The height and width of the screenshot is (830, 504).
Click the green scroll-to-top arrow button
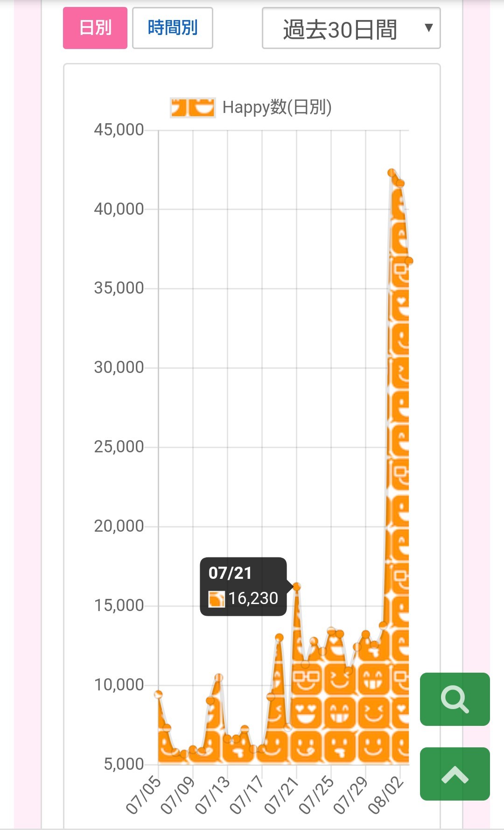[455, 774]
